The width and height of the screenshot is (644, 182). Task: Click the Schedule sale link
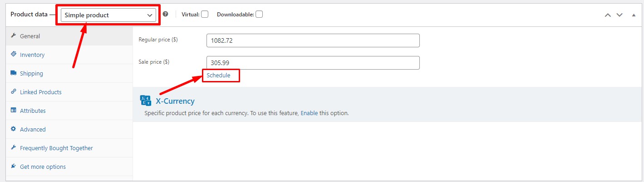click(x=218, y=75)
